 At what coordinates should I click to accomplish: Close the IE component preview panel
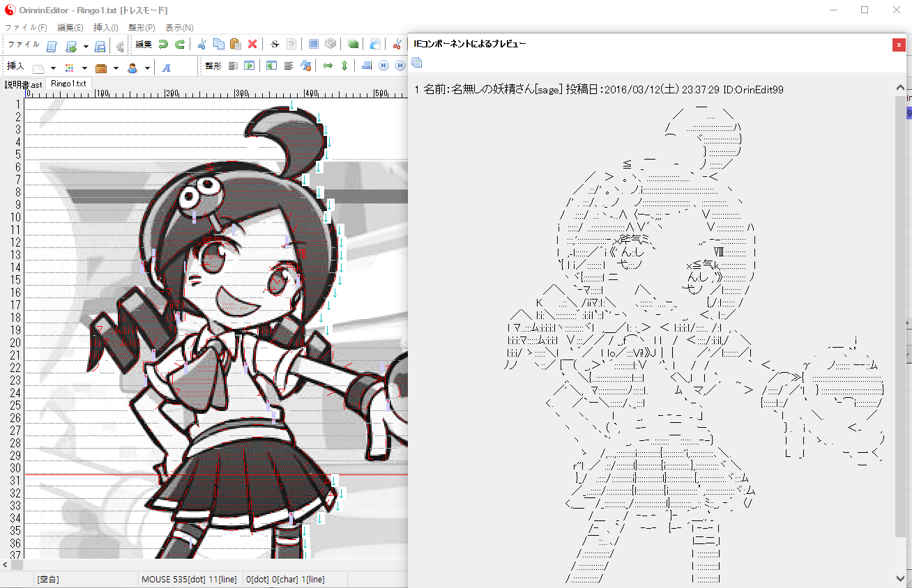(x=899, y=45)
